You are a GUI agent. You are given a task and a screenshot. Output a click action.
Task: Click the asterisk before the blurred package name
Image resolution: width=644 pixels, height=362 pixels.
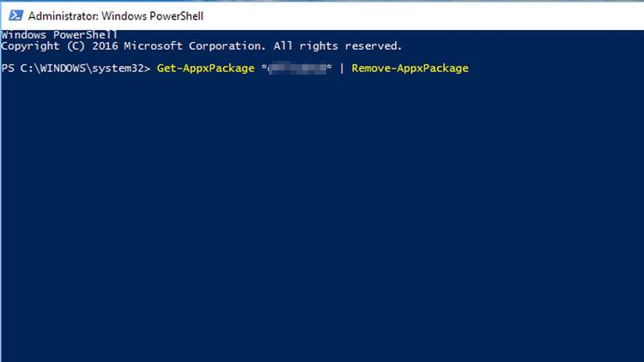[264, 67]
